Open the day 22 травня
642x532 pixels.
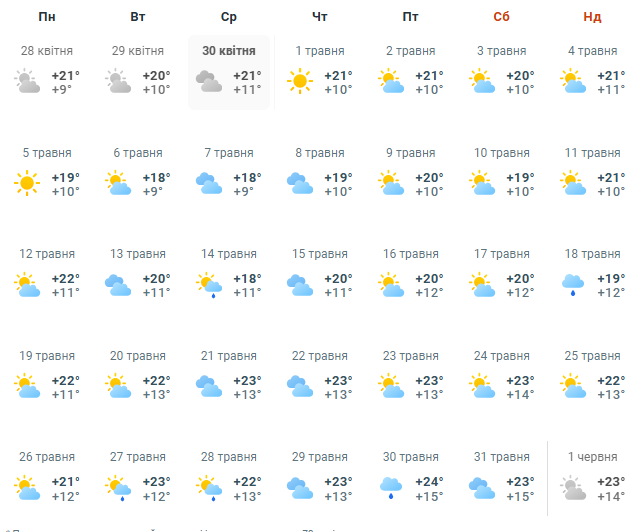click(x=320, y=356)
